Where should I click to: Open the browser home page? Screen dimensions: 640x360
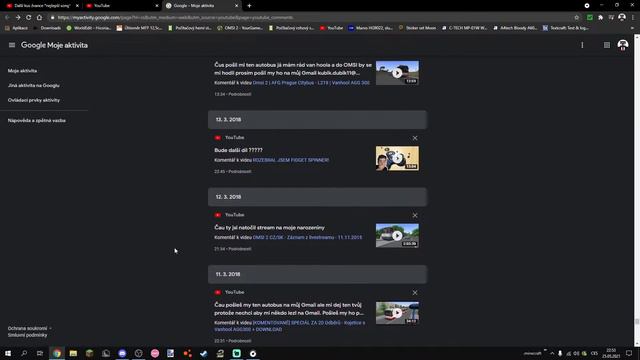[x=39, y=18]
